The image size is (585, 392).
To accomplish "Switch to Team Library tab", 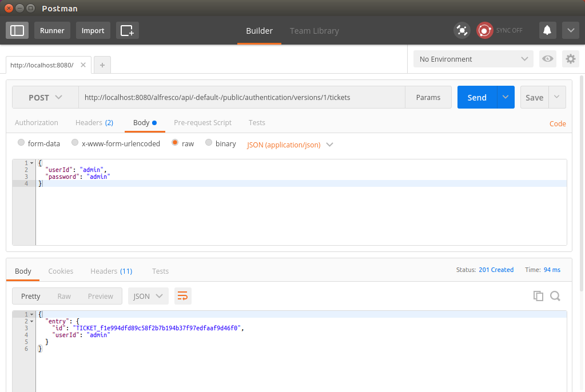I will pos(315,31).
